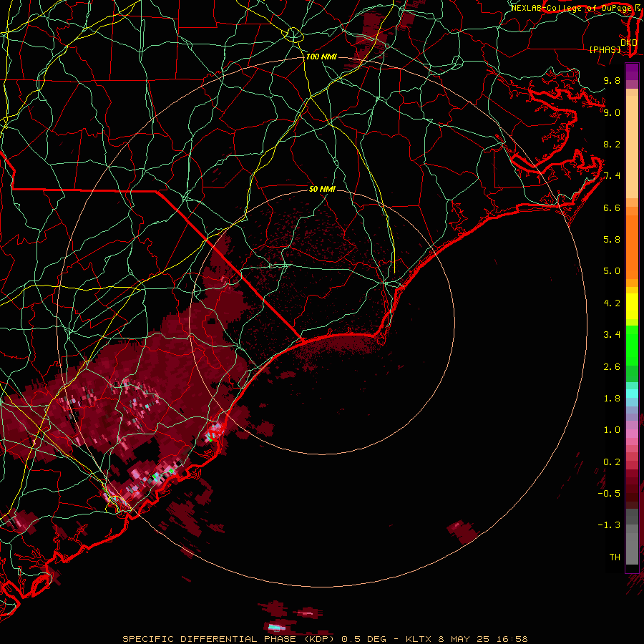Select the 3.4 value on the color scale
Viewport: 644px width, 644px height.
tap(612, 335)
